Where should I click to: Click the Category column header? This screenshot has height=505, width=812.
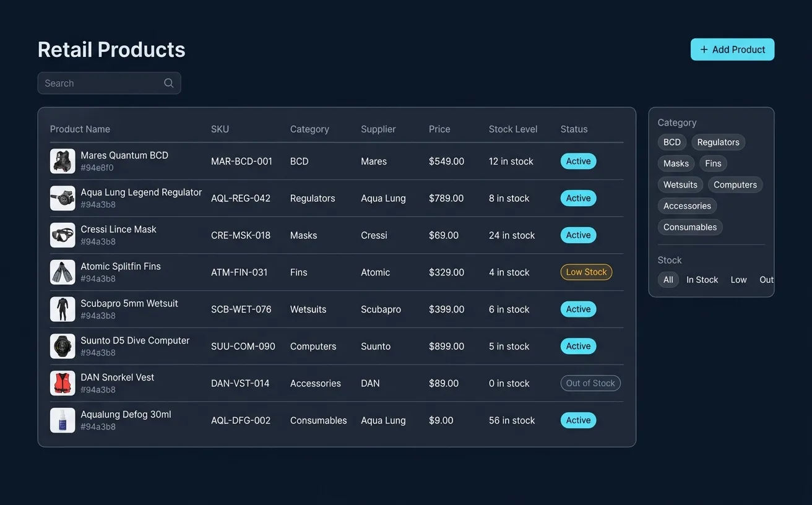tap(309, 129)
